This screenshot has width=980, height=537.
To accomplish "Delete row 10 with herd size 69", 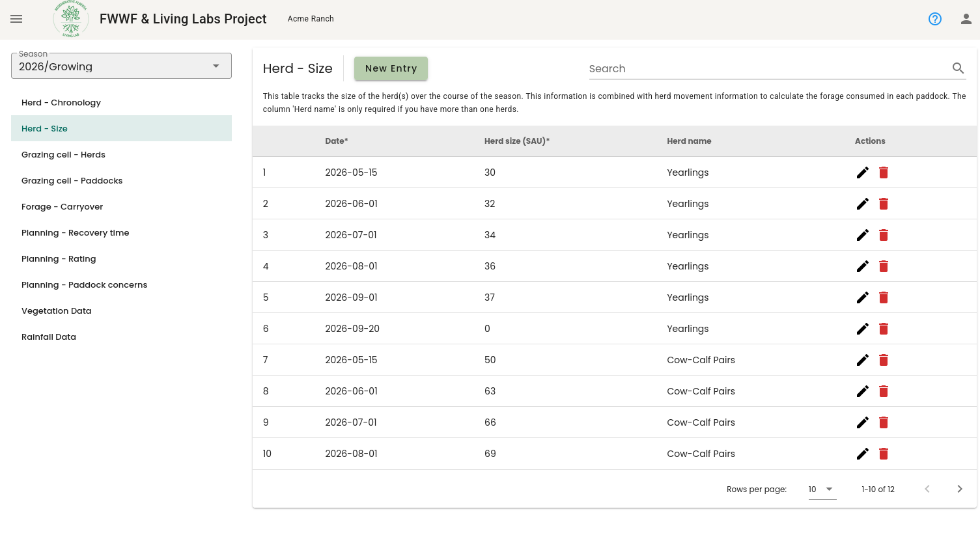I will (884, 454).
